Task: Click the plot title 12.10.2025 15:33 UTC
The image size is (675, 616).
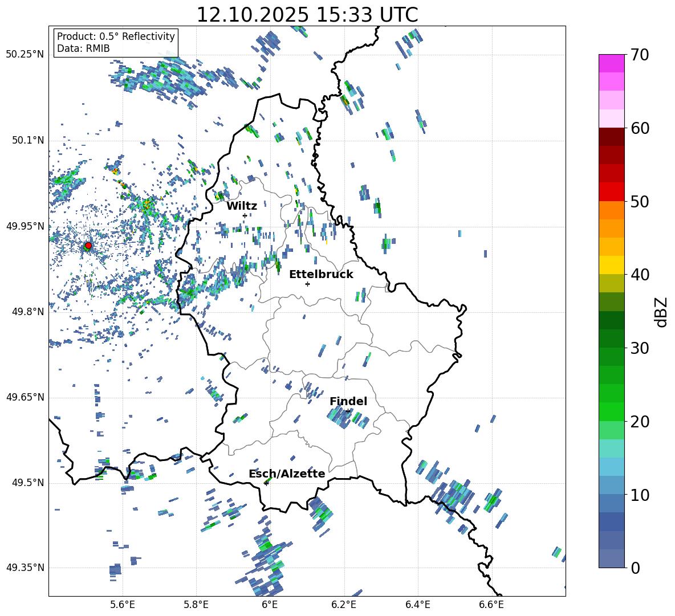Action: pyautogui.click(x=307, y=15)
